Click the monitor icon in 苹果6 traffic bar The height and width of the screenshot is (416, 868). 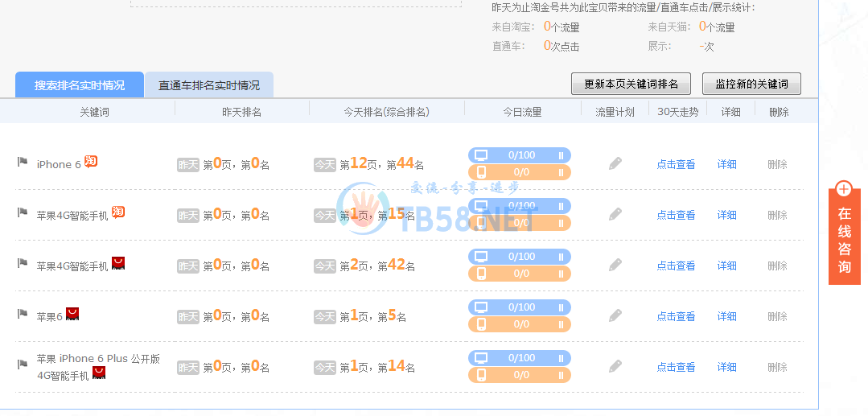[481, 307]
